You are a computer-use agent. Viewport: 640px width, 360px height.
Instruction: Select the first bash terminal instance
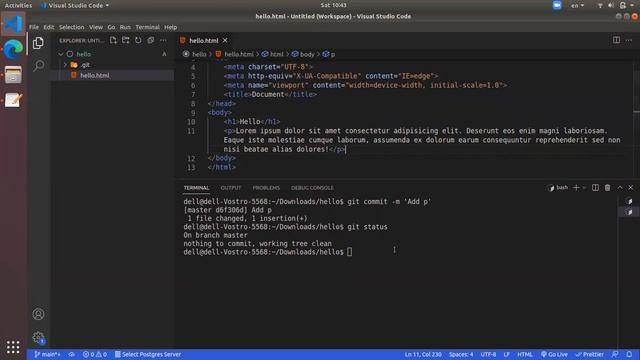[629, 201]
